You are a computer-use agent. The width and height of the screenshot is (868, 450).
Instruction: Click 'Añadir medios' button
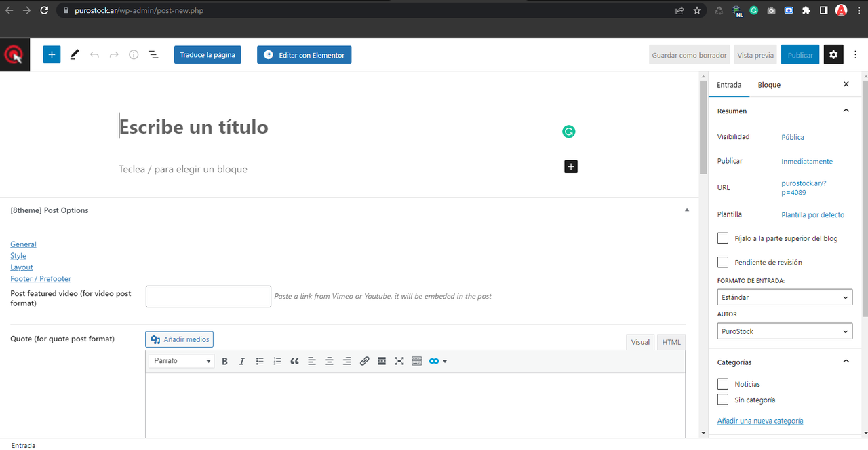tap(180, 339)
